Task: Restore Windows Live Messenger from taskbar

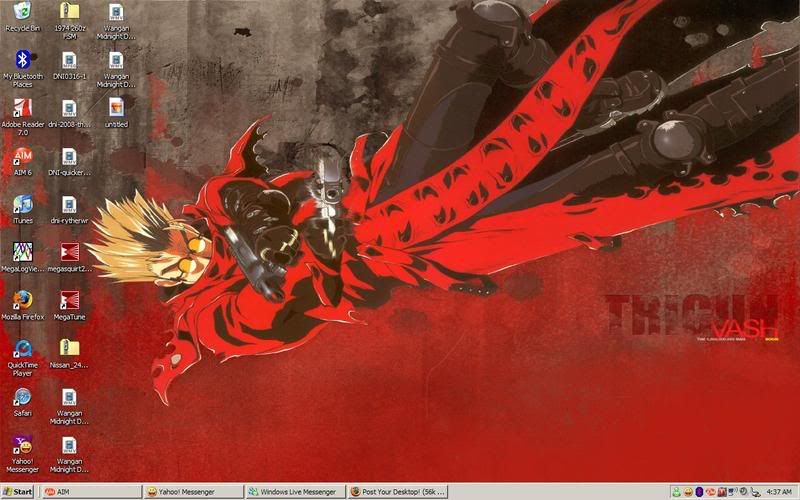Action: coord(295,492)
